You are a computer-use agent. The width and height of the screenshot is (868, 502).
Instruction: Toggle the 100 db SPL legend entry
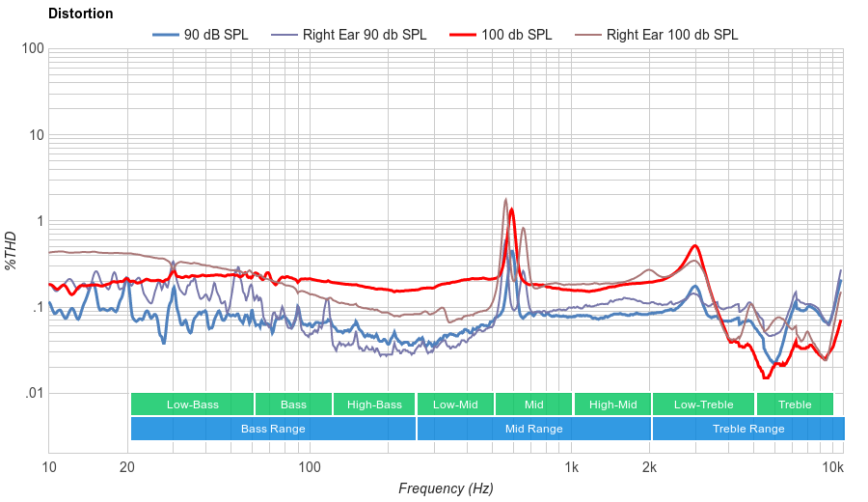coord(516,35)
